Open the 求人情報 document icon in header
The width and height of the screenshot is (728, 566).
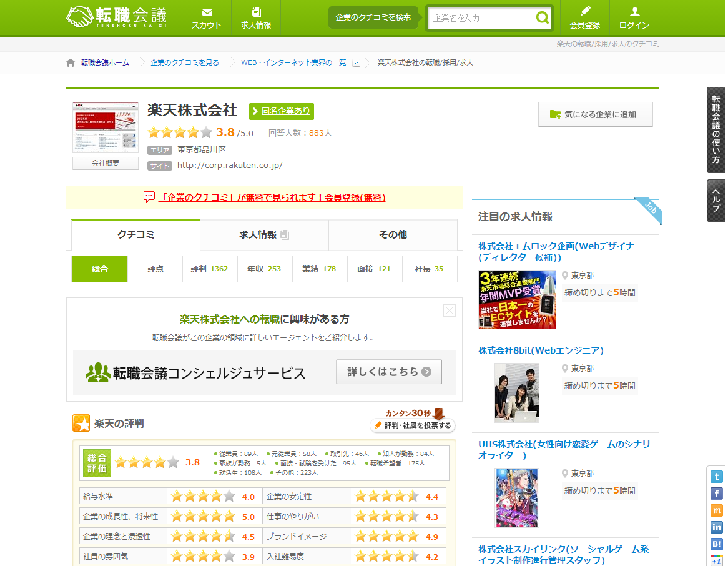coord(256,12)
